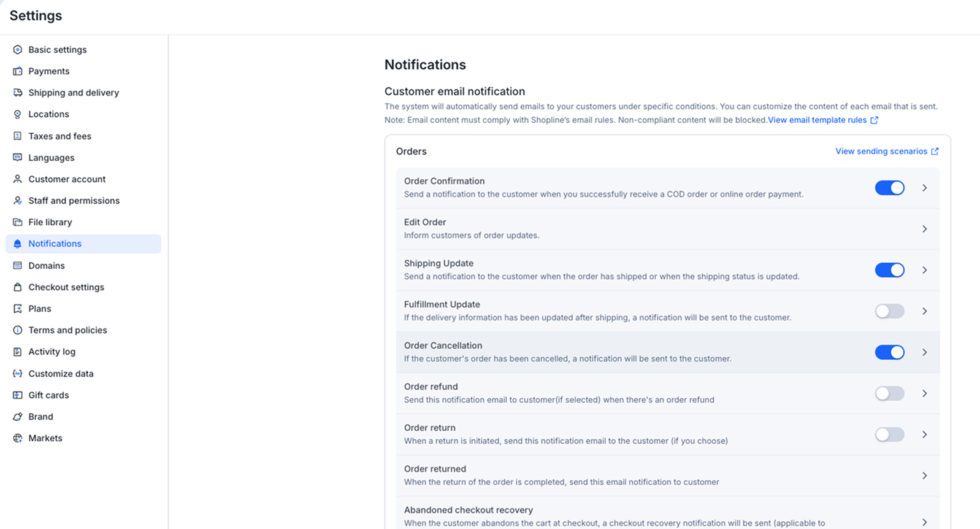The height and width of the screenshot is (529, 980).
Task: Click the Domains icon in sidebar
Action: tap(17, 266)
